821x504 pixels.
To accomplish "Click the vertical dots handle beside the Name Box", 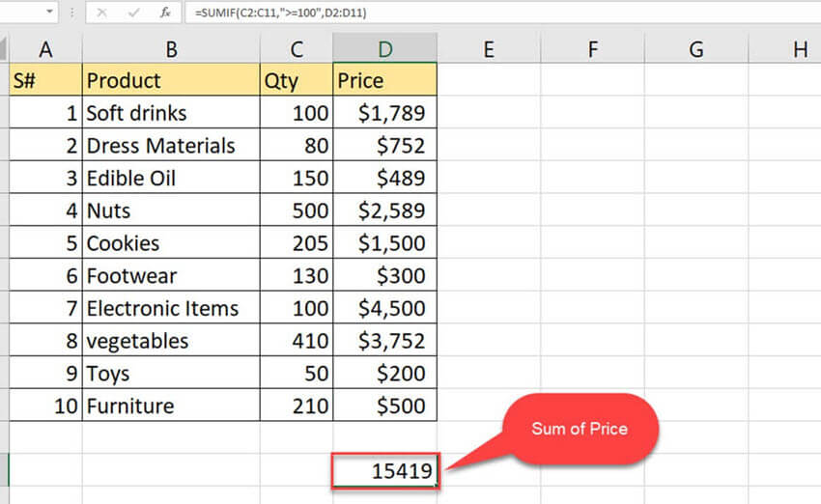I will tap(71, 13).
